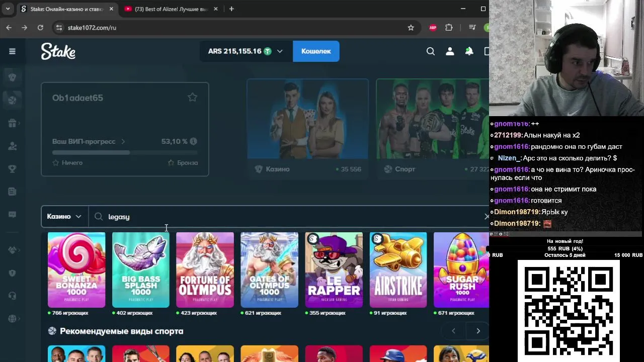Open Sweet Bonanza 1000 game

pyautogui.click(x=76, y=270)
